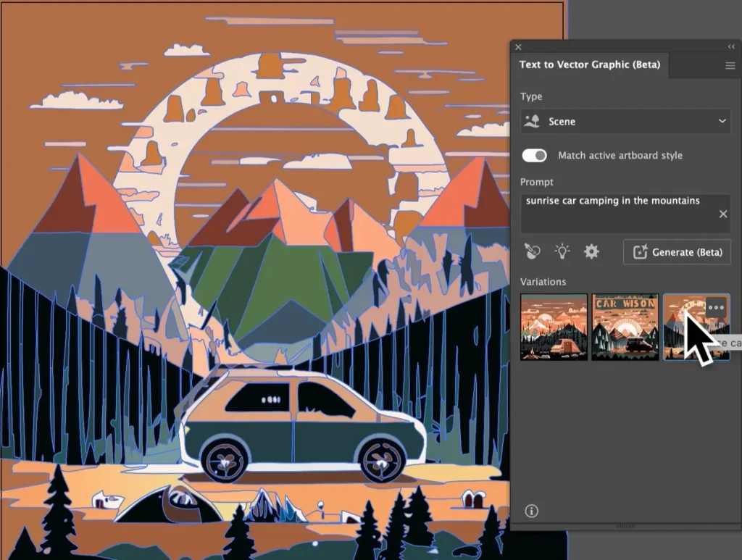Open the style reference picker icon
Viewport: 742px width, 560px height.
click(x=533, y=252)
